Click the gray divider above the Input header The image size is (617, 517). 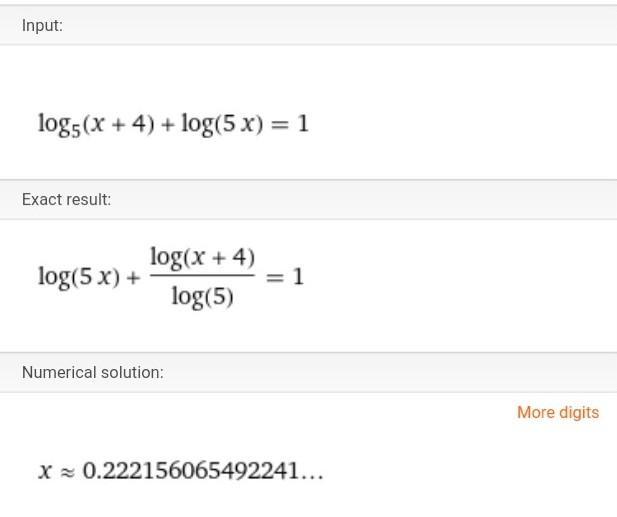point(308,6)
